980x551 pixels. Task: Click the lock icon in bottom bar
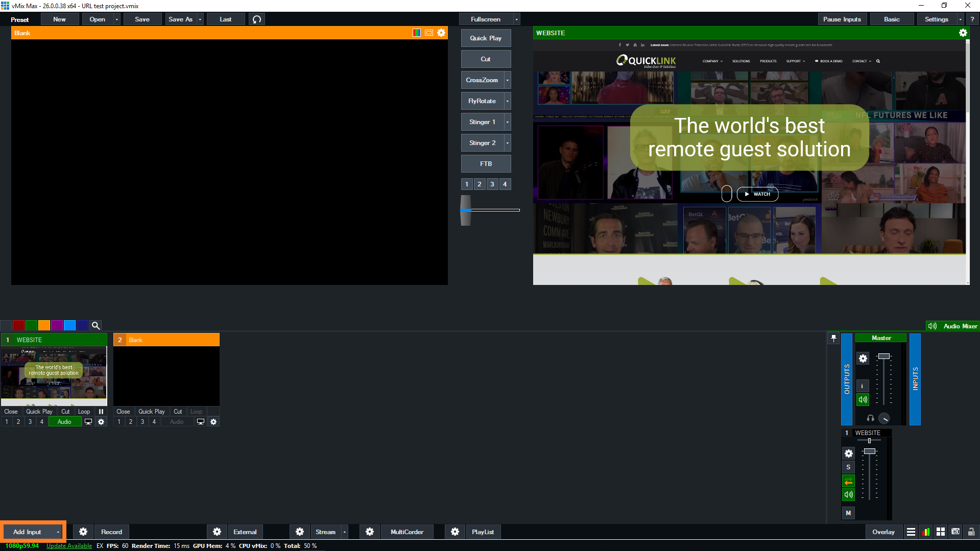point(971,532)
